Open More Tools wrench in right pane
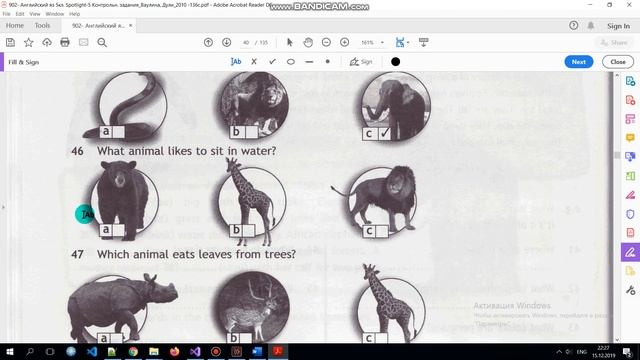This screenshot has height=360, width=640. point(630,290)
